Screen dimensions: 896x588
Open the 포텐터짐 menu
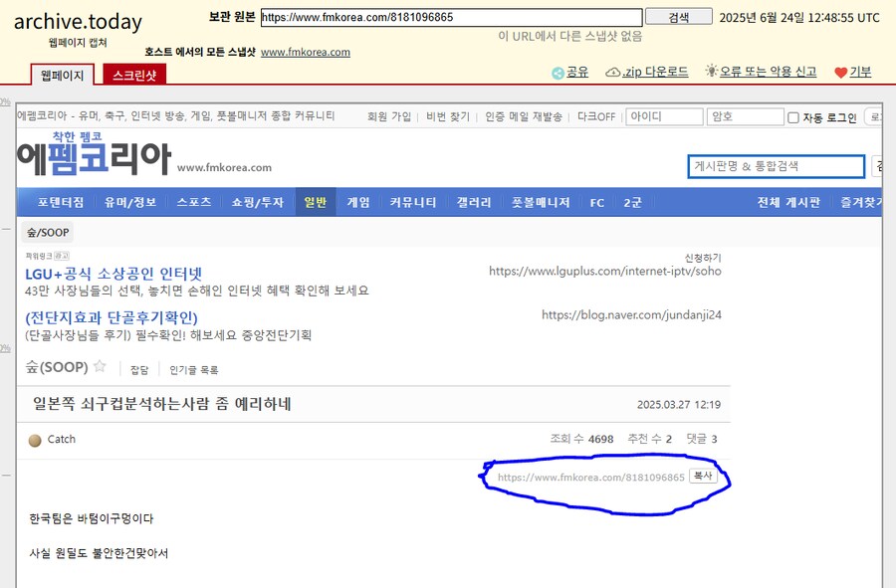click(61, 202)
